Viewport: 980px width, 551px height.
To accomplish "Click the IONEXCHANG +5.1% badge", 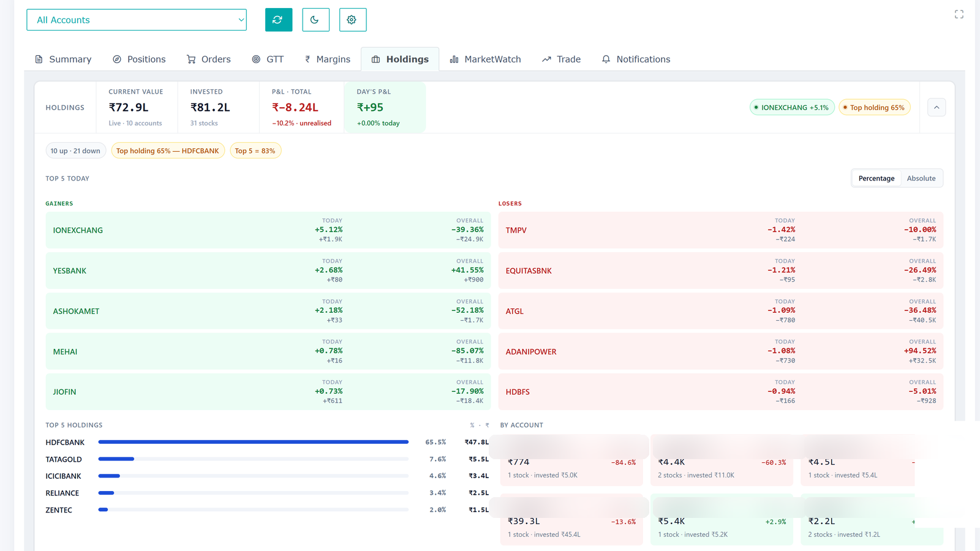I will point(792,107).
